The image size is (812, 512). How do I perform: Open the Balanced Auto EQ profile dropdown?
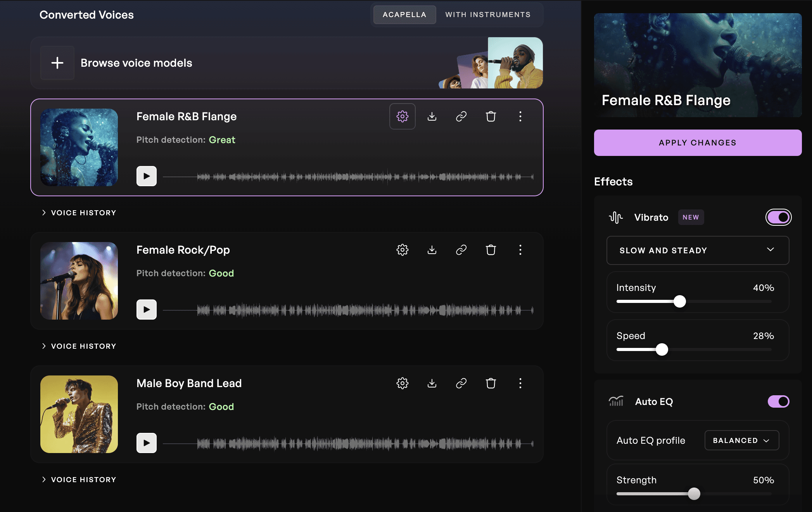[742, 440]
